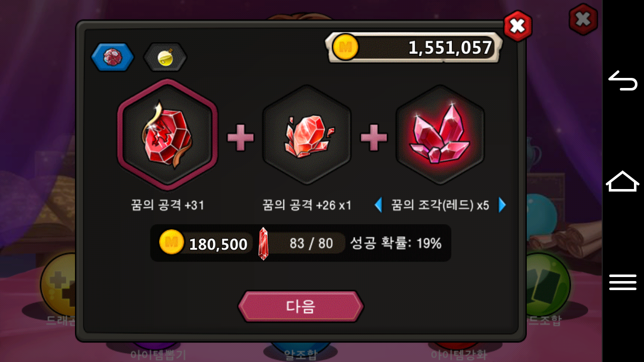Tap the Android home button
The image size is (644, 362).
(x=623, y=181)
